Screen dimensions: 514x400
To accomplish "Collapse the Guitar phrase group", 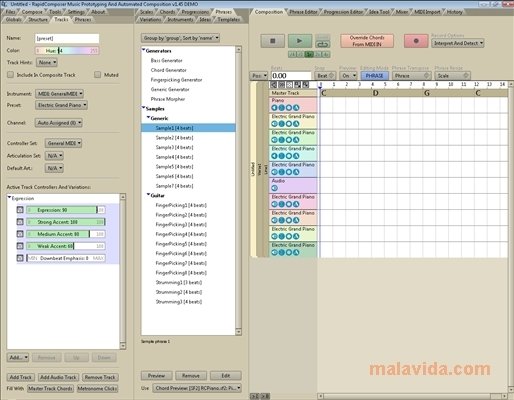I will click(x=149, y=195).
